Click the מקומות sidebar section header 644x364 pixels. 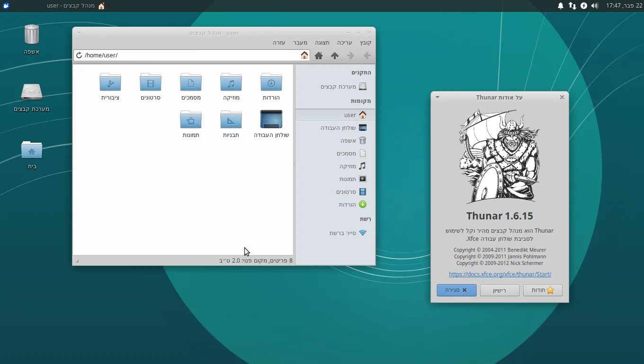[361, 101]
